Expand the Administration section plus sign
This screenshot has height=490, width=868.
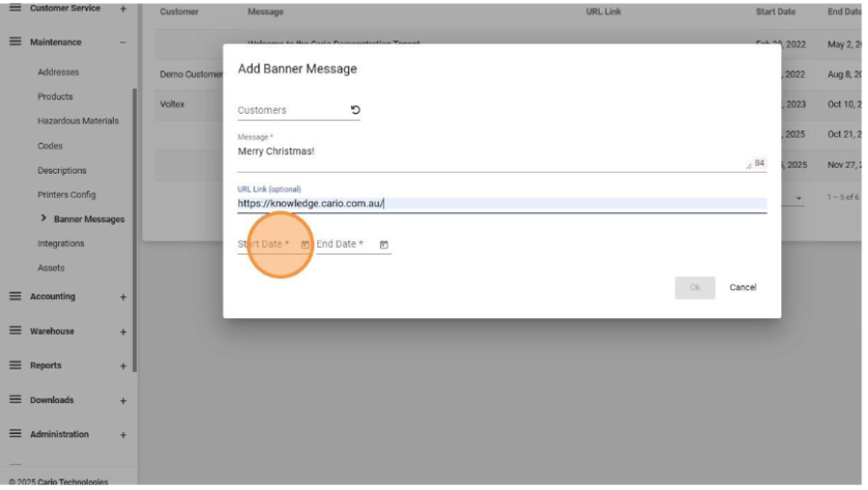pos(122,435)
